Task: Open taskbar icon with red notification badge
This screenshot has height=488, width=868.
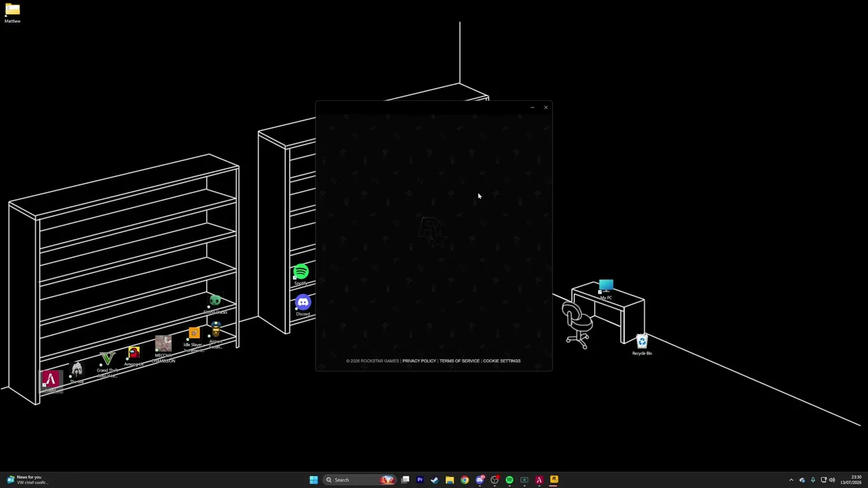Action: click(x=494, y=480)
